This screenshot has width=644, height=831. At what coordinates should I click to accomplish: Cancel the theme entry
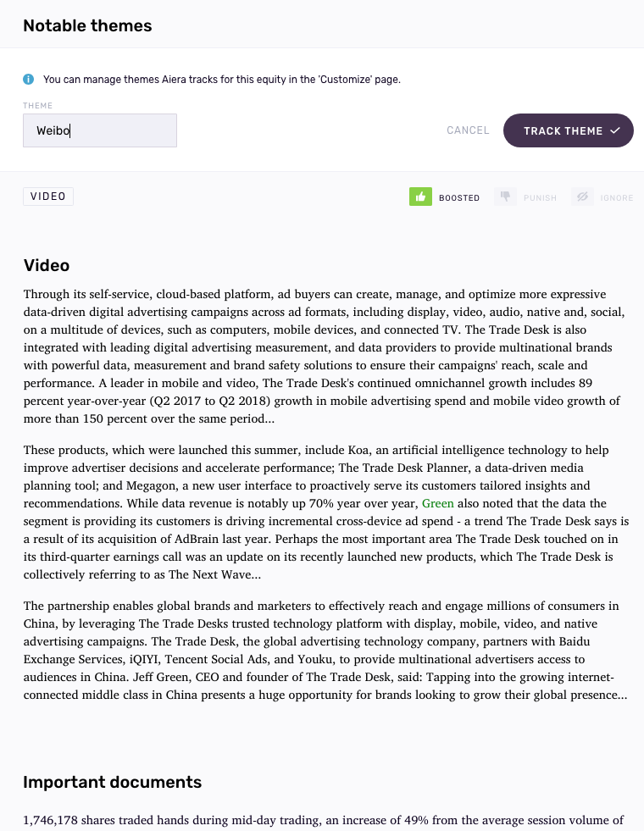(x=468, y=130)
